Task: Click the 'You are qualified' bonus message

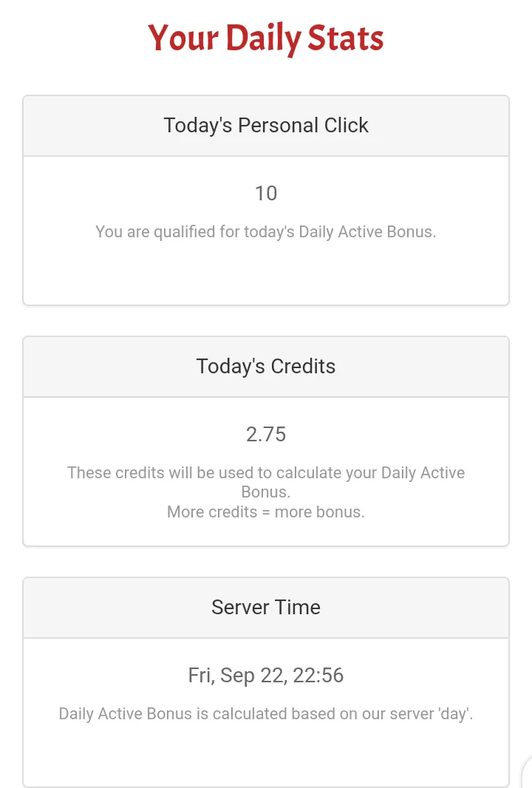Action: 266,231
